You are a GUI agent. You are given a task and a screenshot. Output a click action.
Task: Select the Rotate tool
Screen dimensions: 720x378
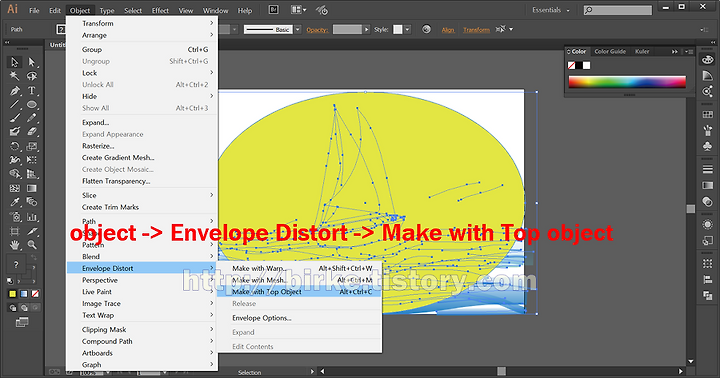[x=15, y=147]
